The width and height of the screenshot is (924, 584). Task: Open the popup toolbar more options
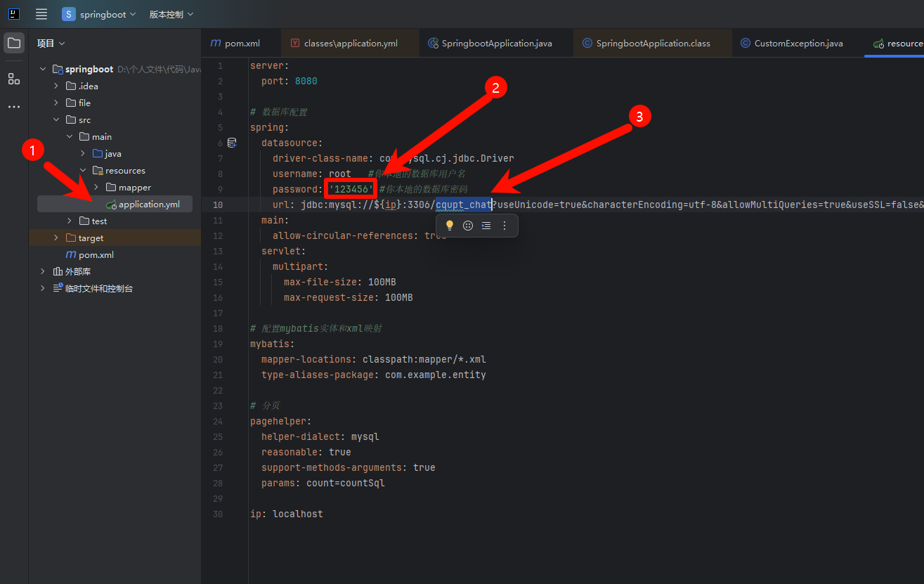[504, 226]
